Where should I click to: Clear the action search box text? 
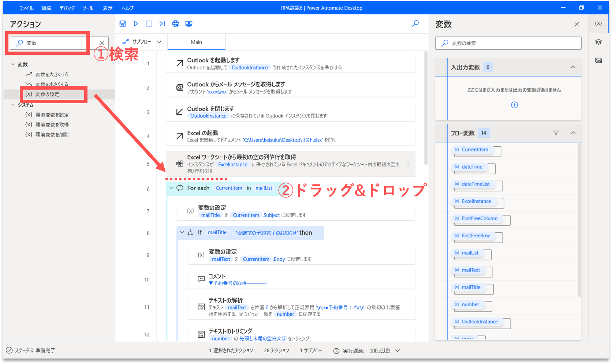(x=102, y=43)
